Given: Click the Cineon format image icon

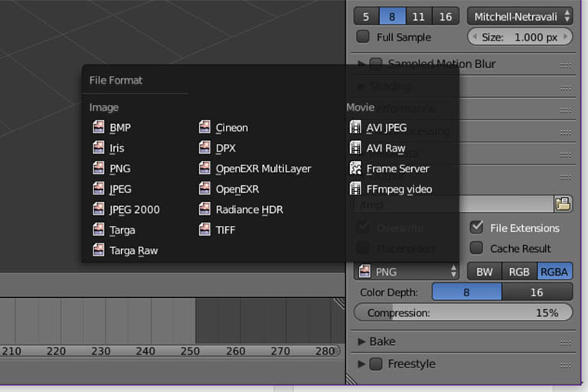Looking at the screenshot, I should tap(204, 127).
